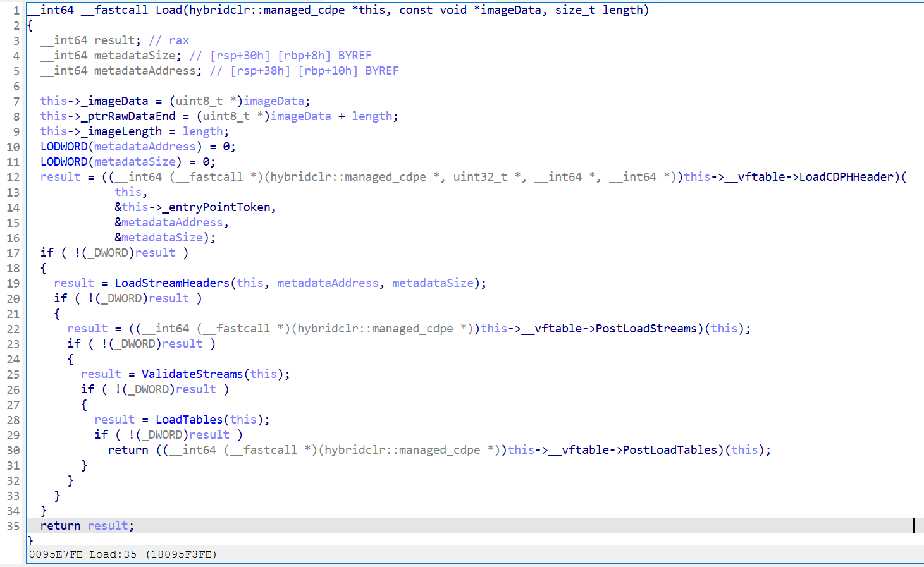Click the '// rax' comment on line 3
This screenshot has height=567, width=924.
[x=169, y=40]
